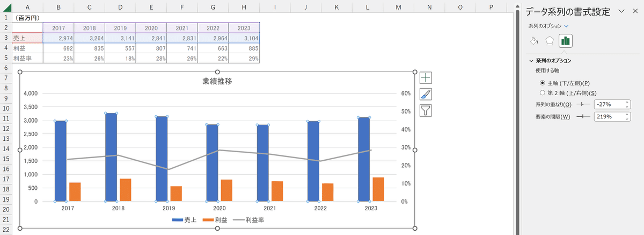Select cell A3 labeled 売上
This screenshot has height=235, width=644.
click(27, 38)
